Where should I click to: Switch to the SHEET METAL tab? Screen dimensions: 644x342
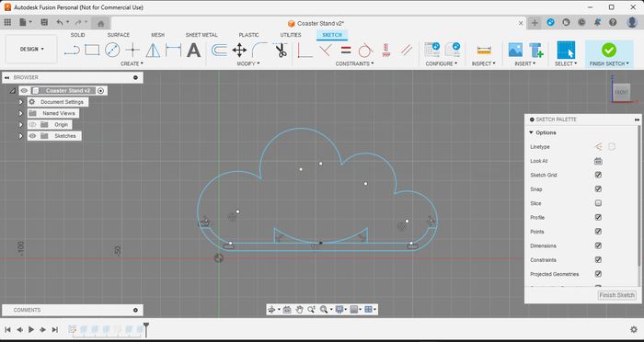pyautogui.click(x=201, y=35)
